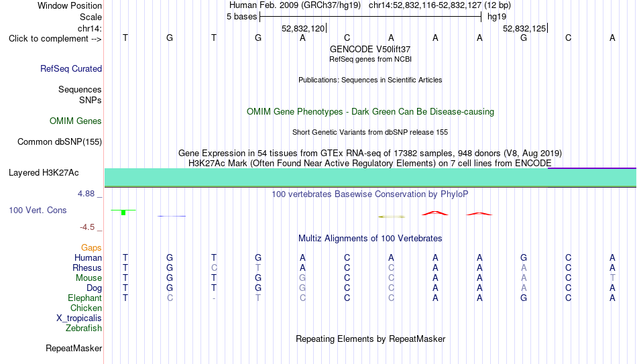Viewport: 637px width, 364px height.
Task: Open the OMIM Genes track label
Action: coord(76,121)
